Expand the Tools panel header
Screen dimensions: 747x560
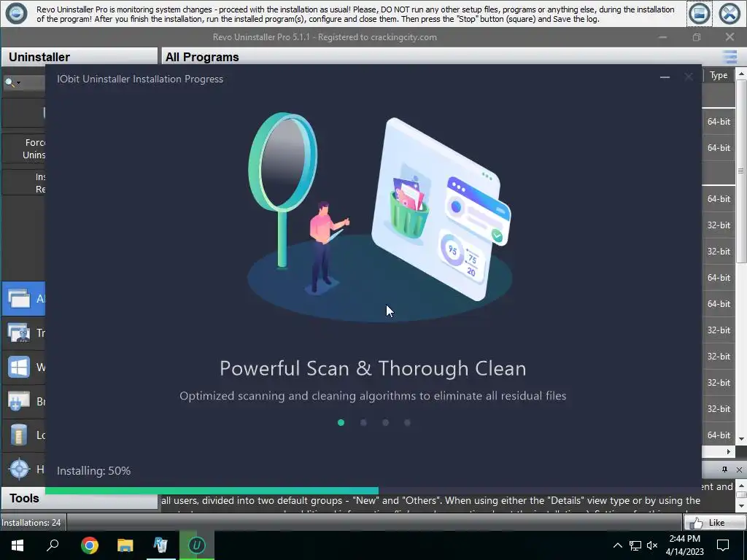(x=79, y=498)
